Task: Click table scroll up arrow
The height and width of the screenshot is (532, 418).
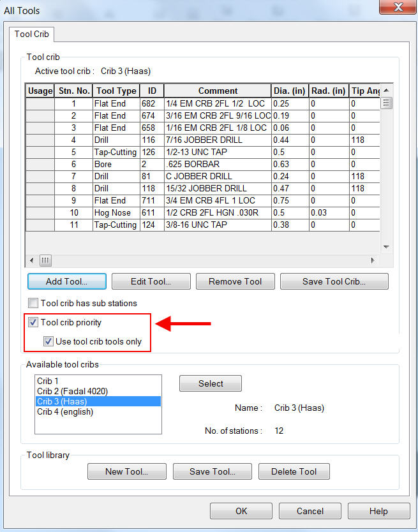Action: [x=386, y=90]
